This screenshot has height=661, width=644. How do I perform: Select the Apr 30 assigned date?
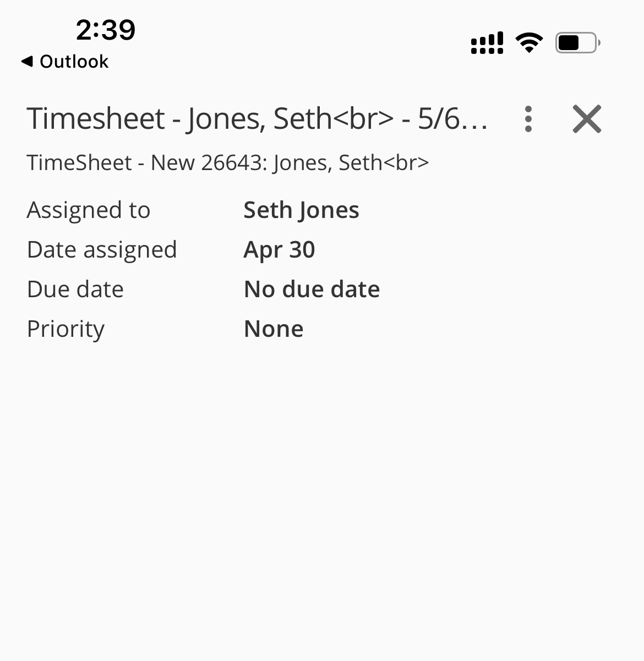[279, 250]
